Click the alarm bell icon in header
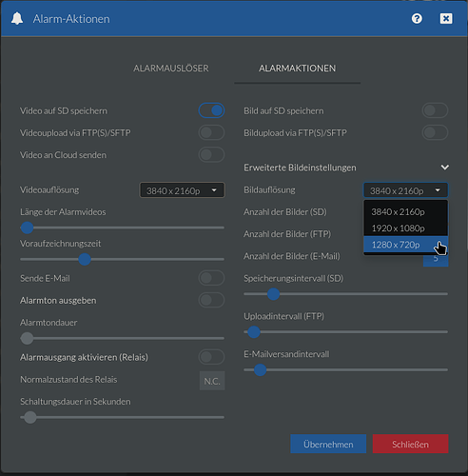This screenshot has height=476, width=468. [17, 19]
